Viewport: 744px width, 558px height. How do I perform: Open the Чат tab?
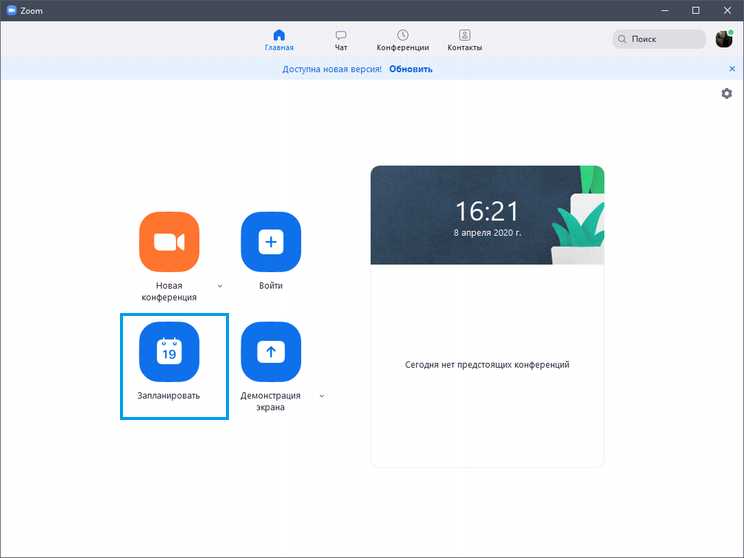click(341, 40)
